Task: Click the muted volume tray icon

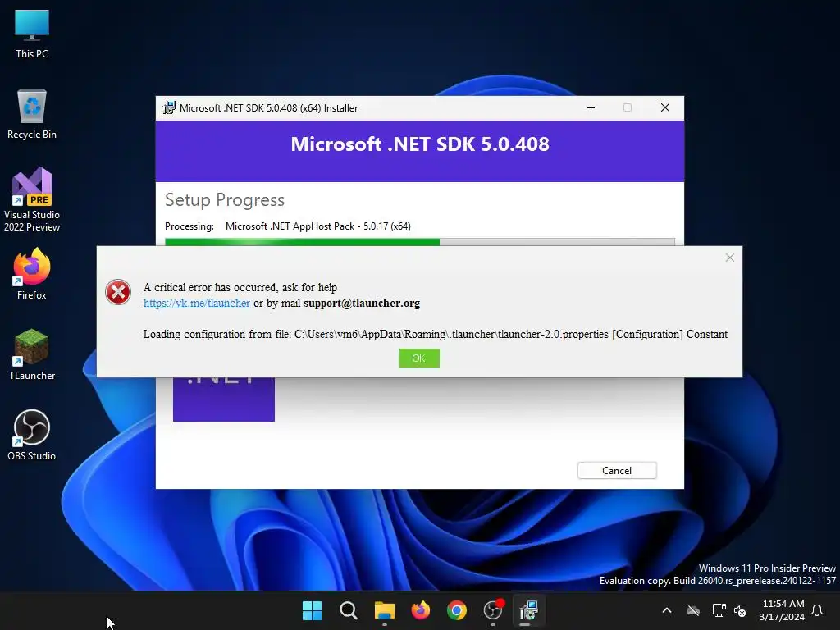Action: (740, 610)
